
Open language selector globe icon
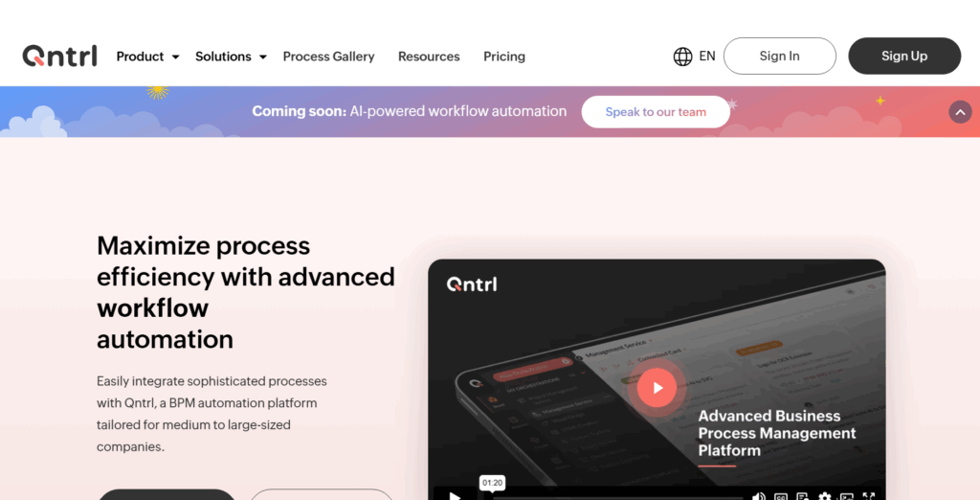[x=682, y=57]
